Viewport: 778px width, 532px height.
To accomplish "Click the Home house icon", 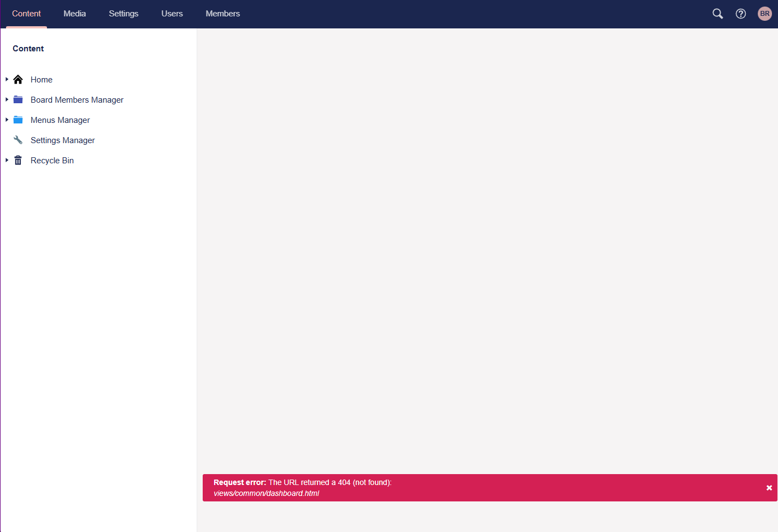I will (x=18, y=80).
